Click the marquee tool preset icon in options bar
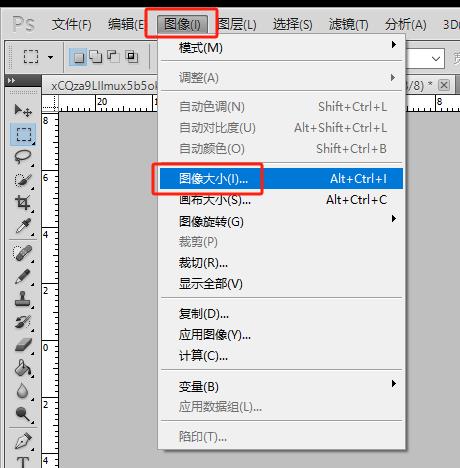The image size is (460, 468). [x=31, y=57]
